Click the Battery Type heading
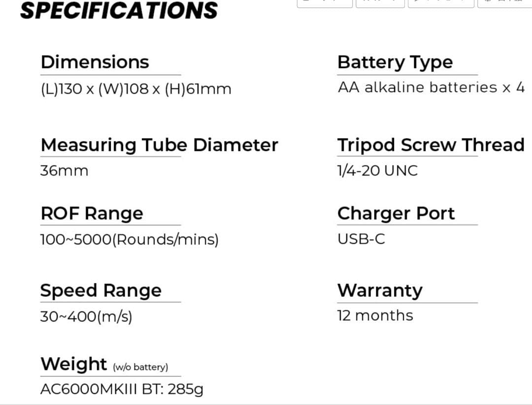Screen dimensions: 532x405 coord(395,63)
